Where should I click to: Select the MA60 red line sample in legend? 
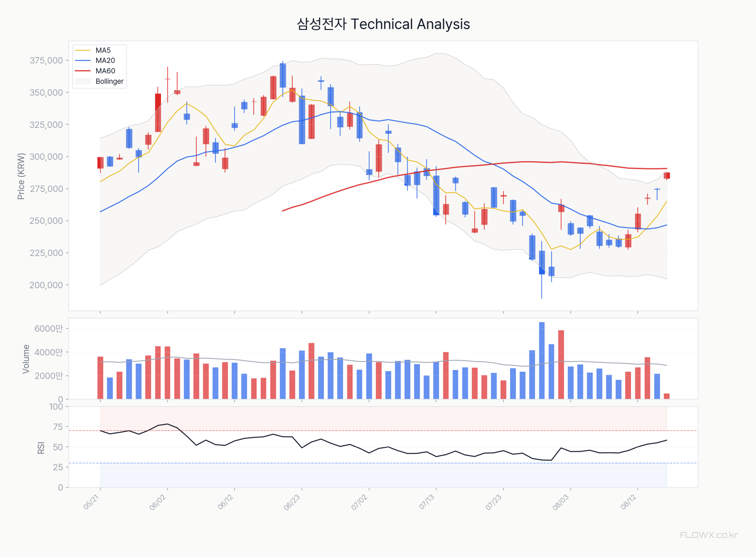(83, 71)
